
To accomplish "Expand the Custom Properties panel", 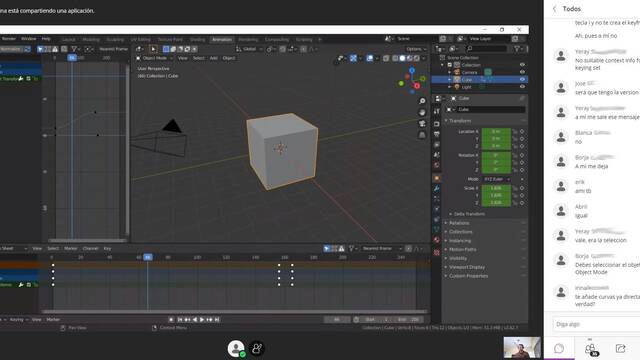I will [468, 276].
